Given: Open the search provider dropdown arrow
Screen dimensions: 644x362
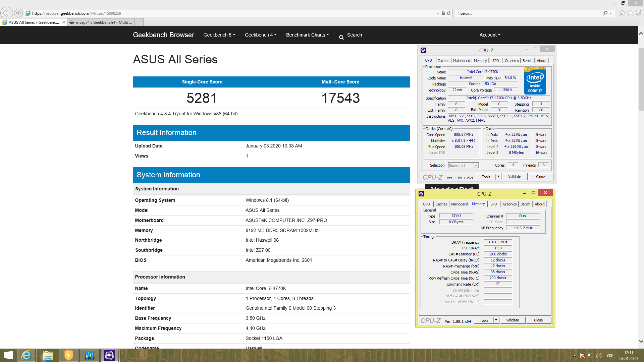Looking at the screenshot, I should [611, 13].
